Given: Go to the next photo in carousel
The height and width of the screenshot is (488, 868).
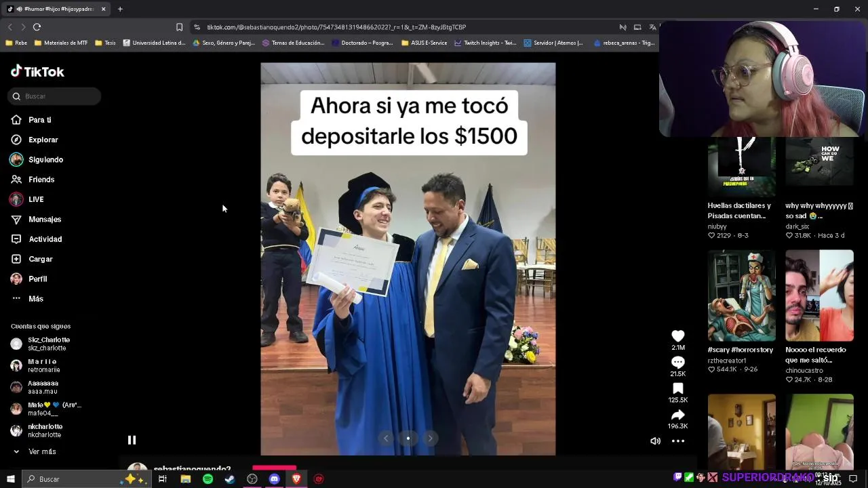Looking at the screenshot, I should coord(430,439).
